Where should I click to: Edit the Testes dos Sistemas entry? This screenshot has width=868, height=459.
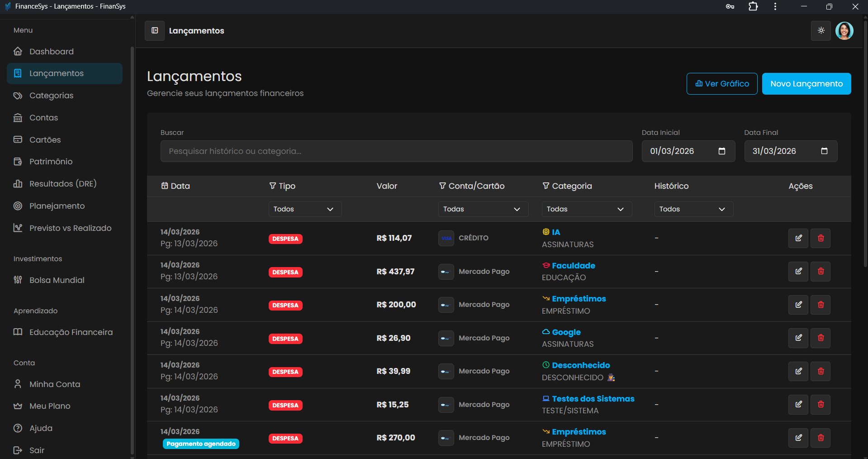798,405
